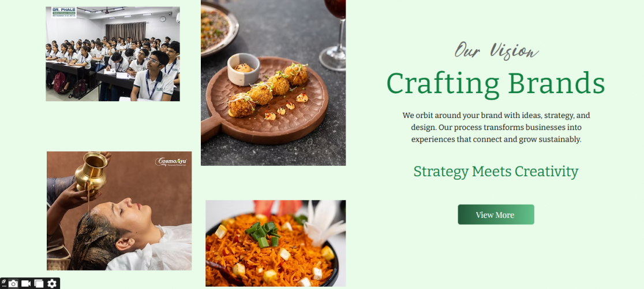Open the CosmoAyu hair treatment image
Screen dimensions: 644x289
[x=119, y=211]
